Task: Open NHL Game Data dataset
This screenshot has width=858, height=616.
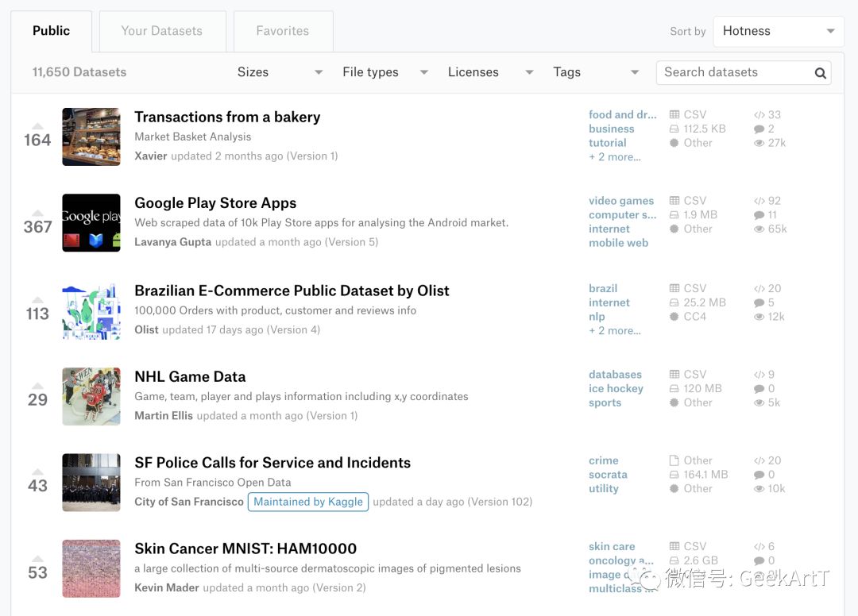Action: pos(190,376)
